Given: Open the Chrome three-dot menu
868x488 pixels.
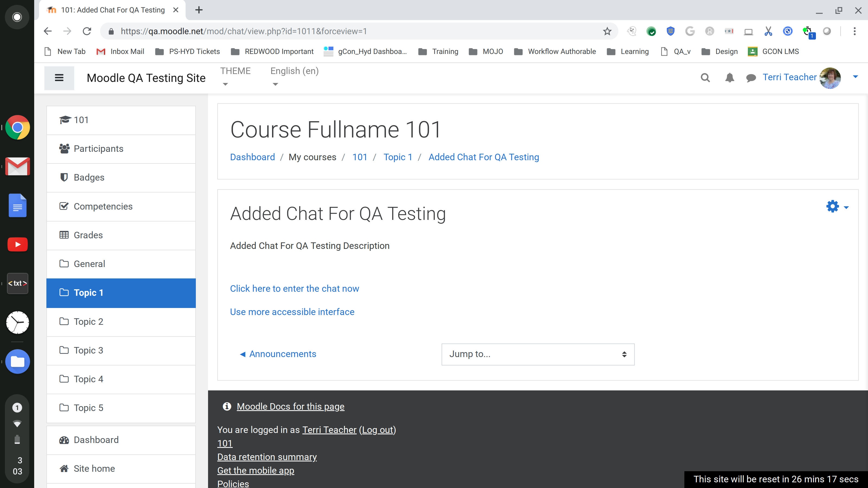Looking at the screenshot, I should [854, 31].
